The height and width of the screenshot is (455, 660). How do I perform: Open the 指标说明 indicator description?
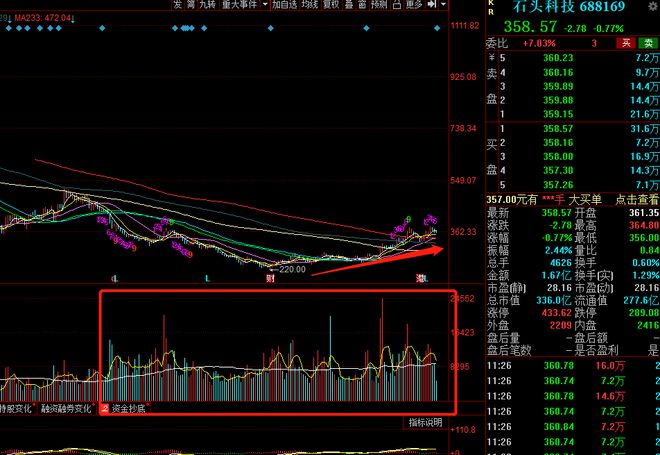425,422
